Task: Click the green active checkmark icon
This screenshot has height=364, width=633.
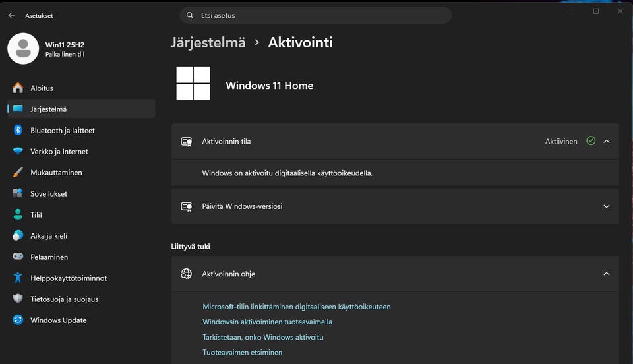Action: click(x=591, y=141)
